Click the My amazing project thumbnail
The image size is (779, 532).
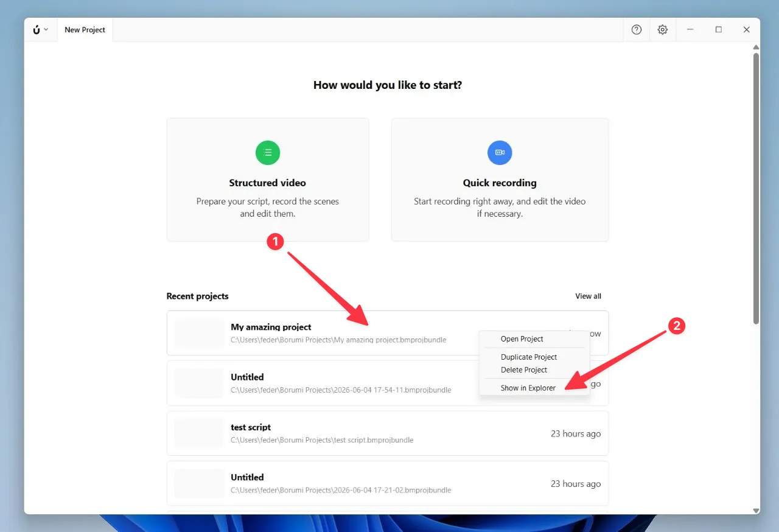200,334
